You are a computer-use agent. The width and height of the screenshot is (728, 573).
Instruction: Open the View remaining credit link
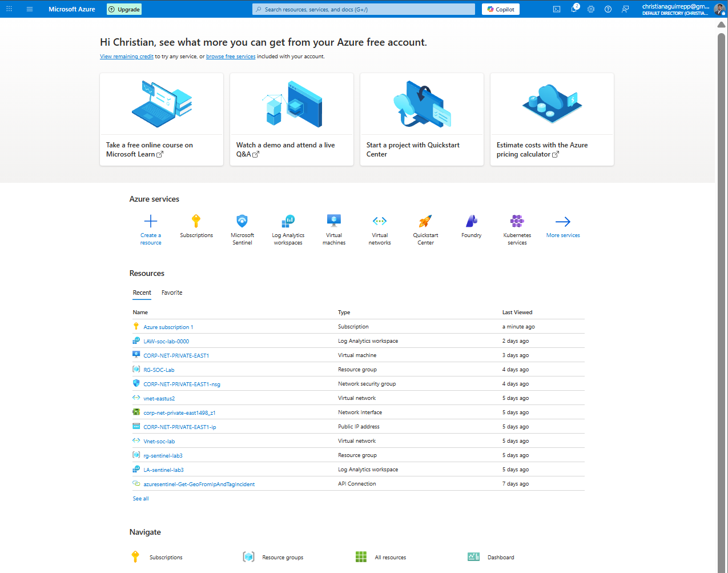point(126,56)
